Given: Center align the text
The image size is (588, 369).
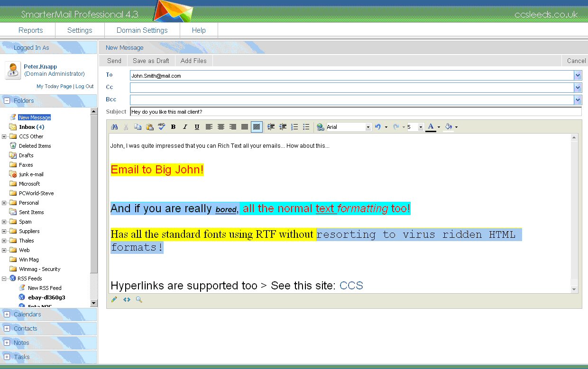Looking at the screenshot, I should pyautogui.click(x=221, y=127).
